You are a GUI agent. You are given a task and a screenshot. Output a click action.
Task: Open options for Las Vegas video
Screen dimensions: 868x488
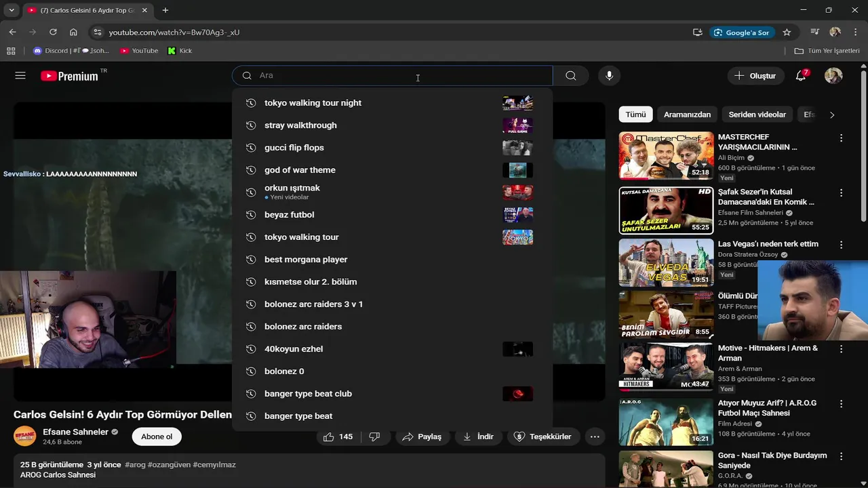(841, 245)
